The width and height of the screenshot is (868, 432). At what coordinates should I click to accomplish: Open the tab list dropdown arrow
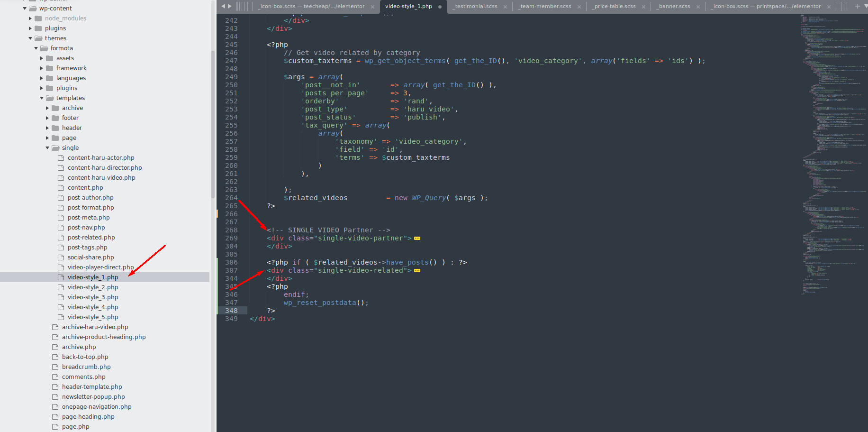coord(865,6)
